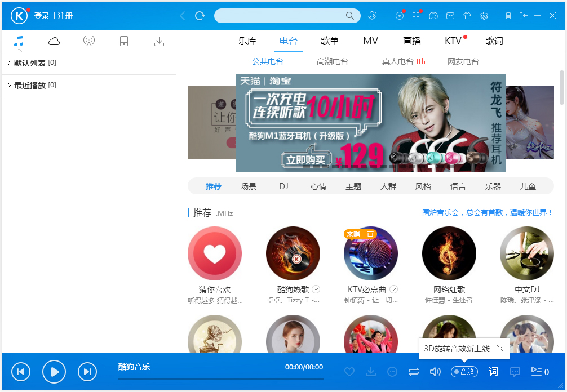The image size is (567, 392).
Task: Open dropdown arrow next to 酷狗热歌
Action: coord(316,289)
